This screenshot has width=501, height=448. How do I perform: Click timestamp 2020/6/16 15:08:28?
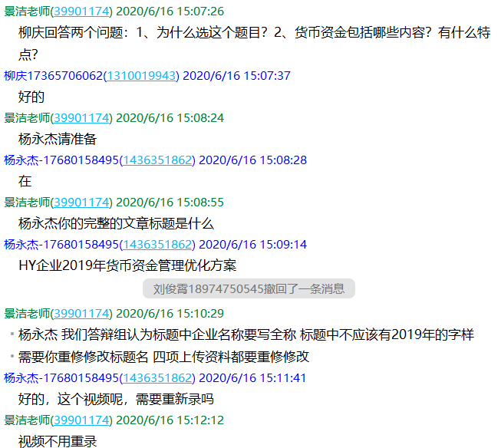(x=252, y=160)
